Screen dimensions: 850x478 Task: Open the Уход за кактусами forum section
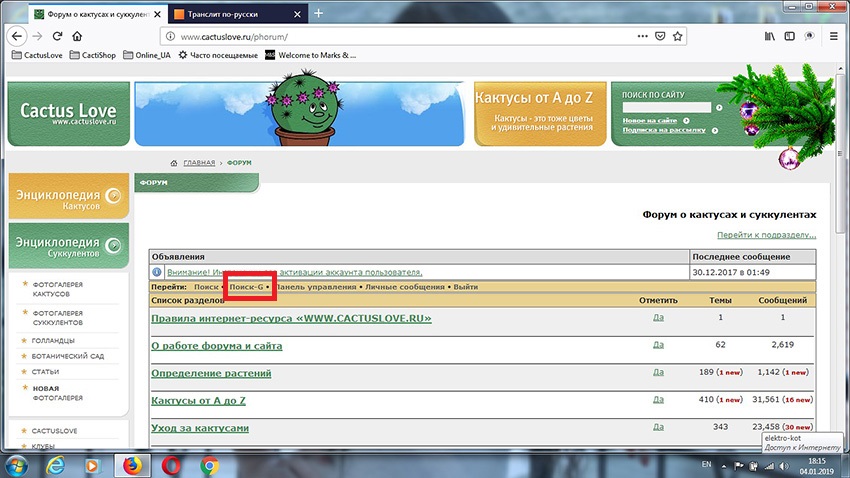(x=200, y=428)
